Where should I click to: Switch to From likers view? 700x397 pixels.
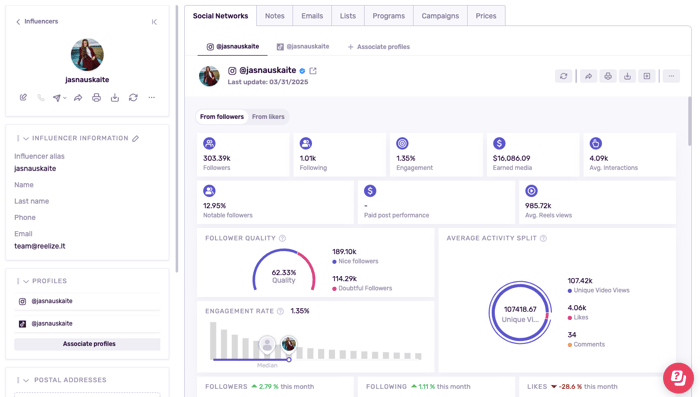click(x=268, y=117)
